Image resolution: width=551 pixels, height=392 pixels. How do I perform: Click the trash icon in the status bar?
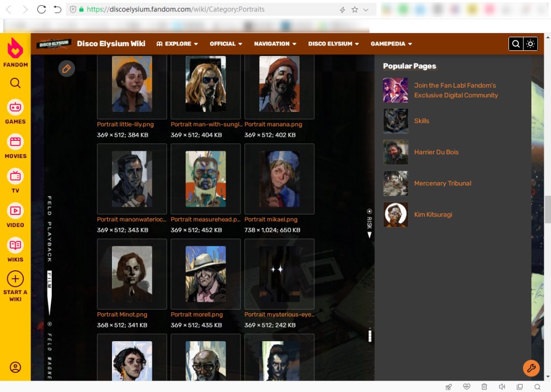[484, 387]
